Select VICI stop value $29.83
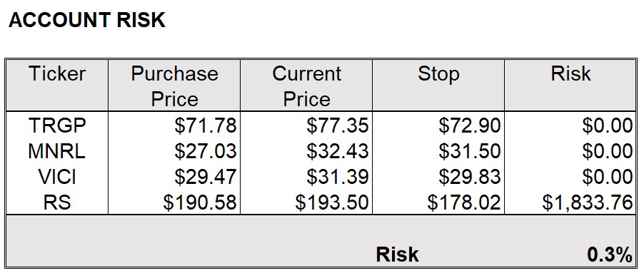Screen dimensions: 644x278 point(470,177)
